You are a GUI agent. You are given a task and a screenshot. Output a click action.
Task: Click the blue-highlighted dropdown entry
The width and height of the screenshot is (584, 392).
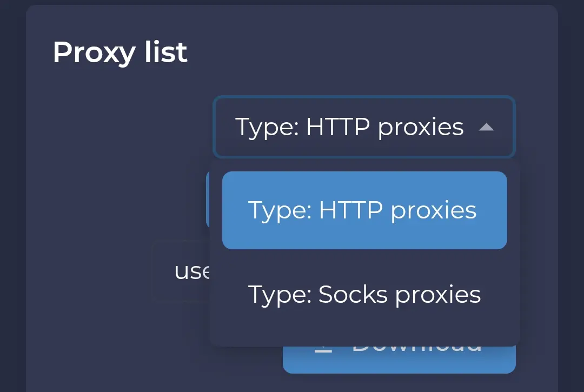tap(364, 210)
